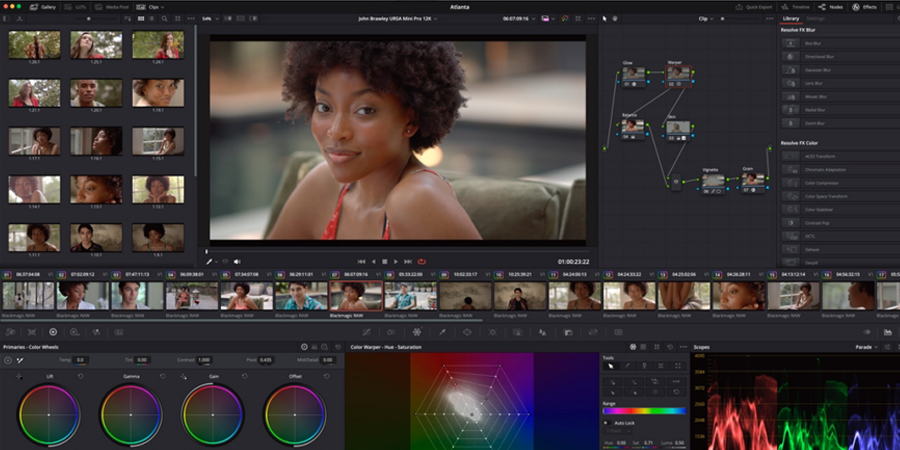Switch gallery to grid view icon
Image resolution: width=900 pixels, height=450 pixels.
(141, 18)
